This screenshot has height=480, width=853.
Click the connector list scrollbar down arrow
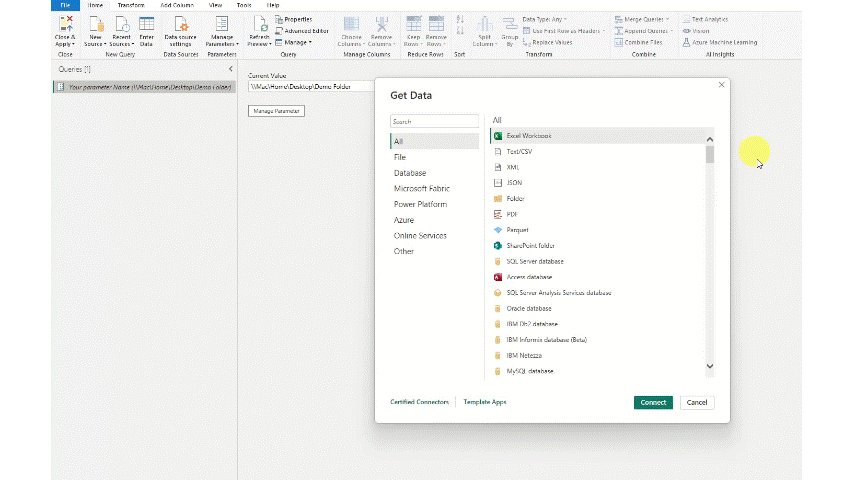click(x=710, y=366)
